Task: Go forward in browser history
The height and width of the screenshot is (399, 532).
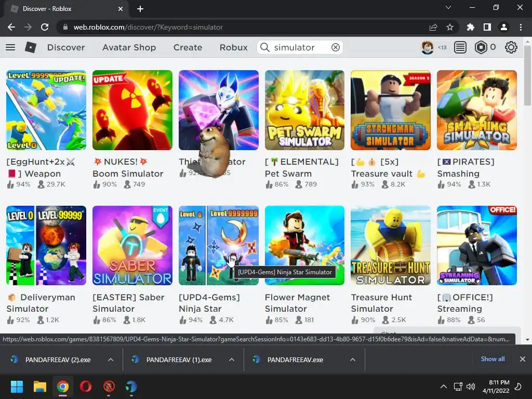Action: (28, 27)
